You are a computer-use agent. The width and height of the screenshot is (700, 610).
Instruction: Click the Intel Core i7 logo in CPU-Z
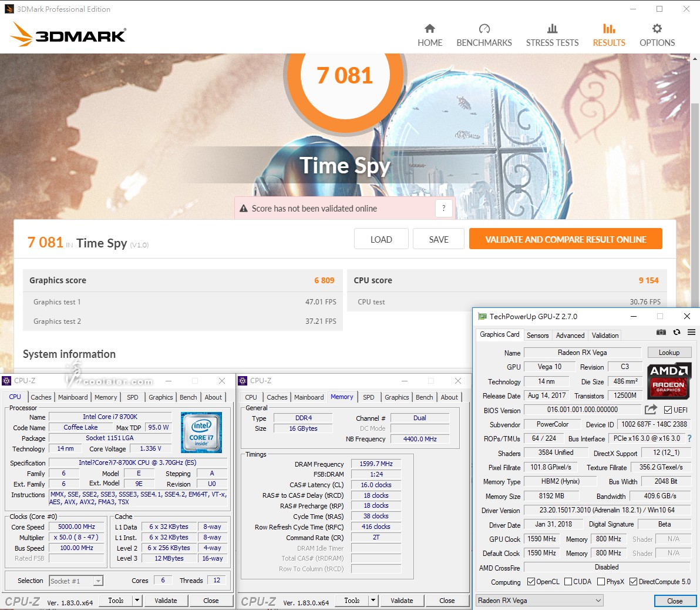tap(201, 432)
